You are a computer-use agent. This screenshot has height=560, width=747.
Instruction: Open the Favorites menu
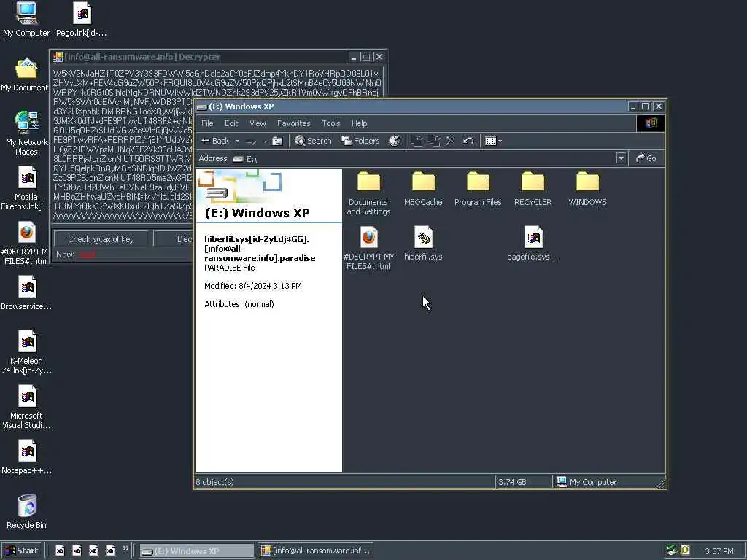(x=293, y=123)
